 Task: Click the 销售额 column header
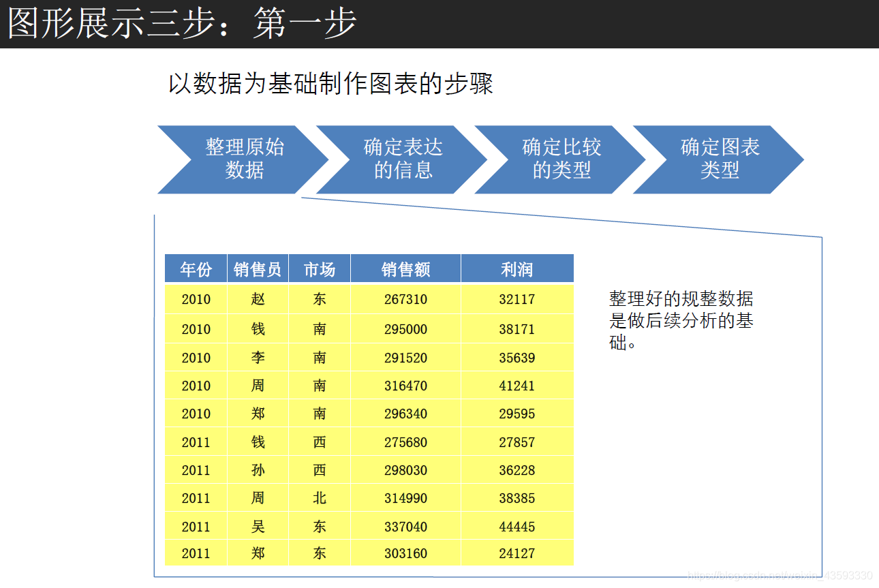click(x=406, y=269)
